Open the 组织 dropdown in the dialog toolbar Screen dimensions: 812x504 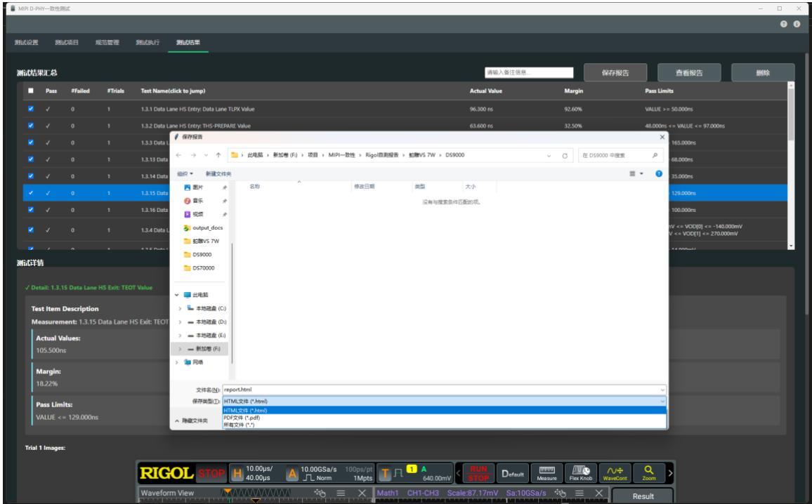[185, 174]
